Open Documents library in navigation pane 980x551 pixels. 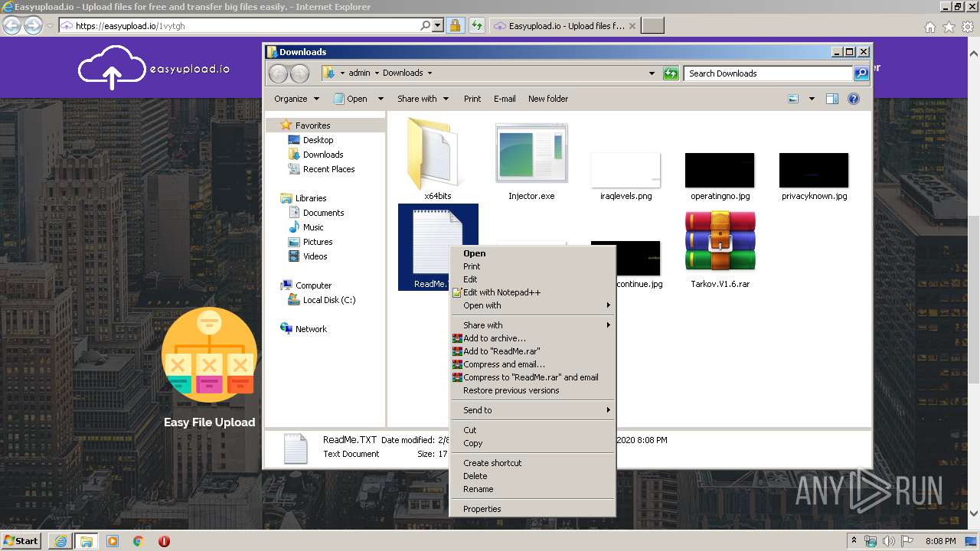tap(323, 213)
